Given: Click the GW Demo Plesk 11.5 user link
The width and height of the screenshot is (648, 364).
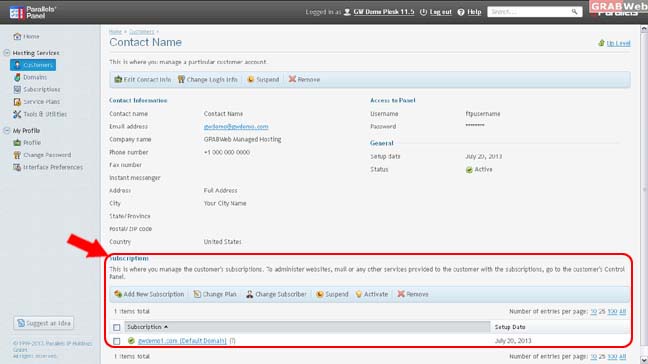Looking at the screenshot, I should tap(384, 12).
